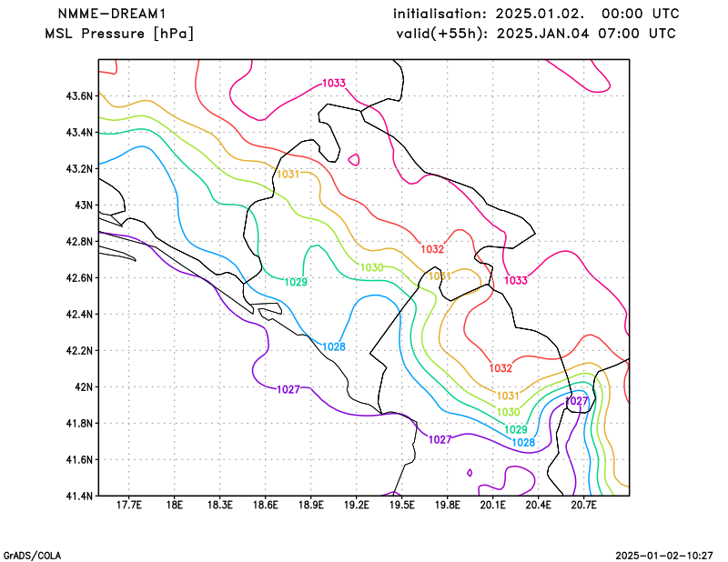Screen dimensions: 728x562
Task: Click the 1032 contour label near 42.8N latitude
Action: (x=432, y=249)
